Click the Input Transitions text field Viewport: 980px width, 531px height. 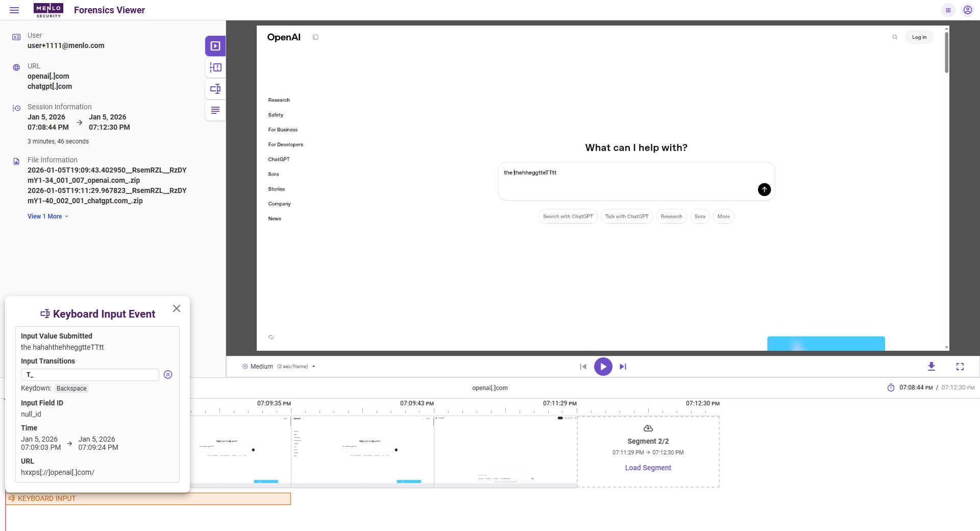coord(90,375)
